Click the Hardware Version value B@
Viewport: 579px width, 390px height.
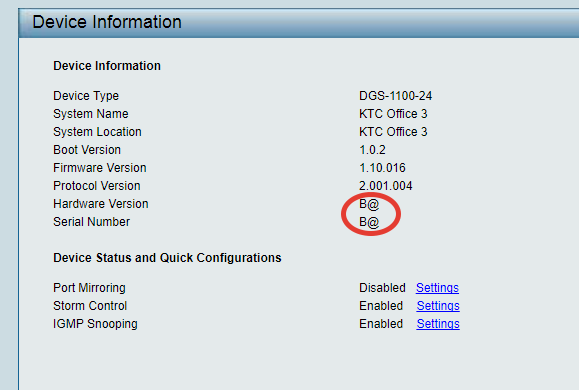[x=369, y=204]
